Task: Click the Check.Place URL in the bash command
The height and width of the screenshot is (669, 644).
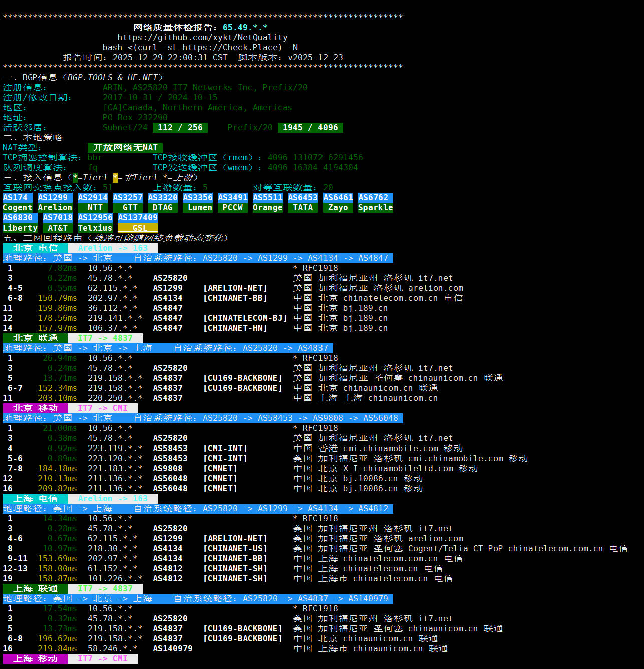Action: (x=232, y=48)
